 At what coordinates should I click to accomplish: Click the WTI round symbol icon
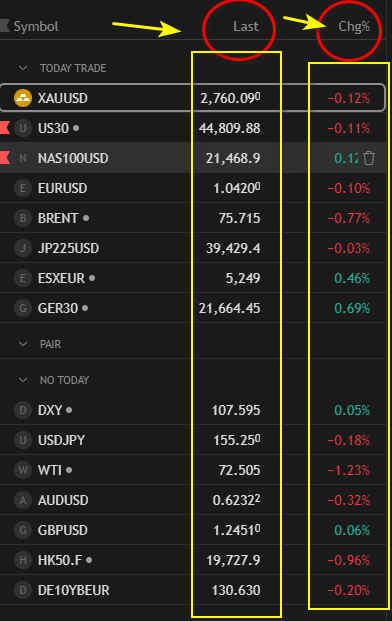point(23,470)
